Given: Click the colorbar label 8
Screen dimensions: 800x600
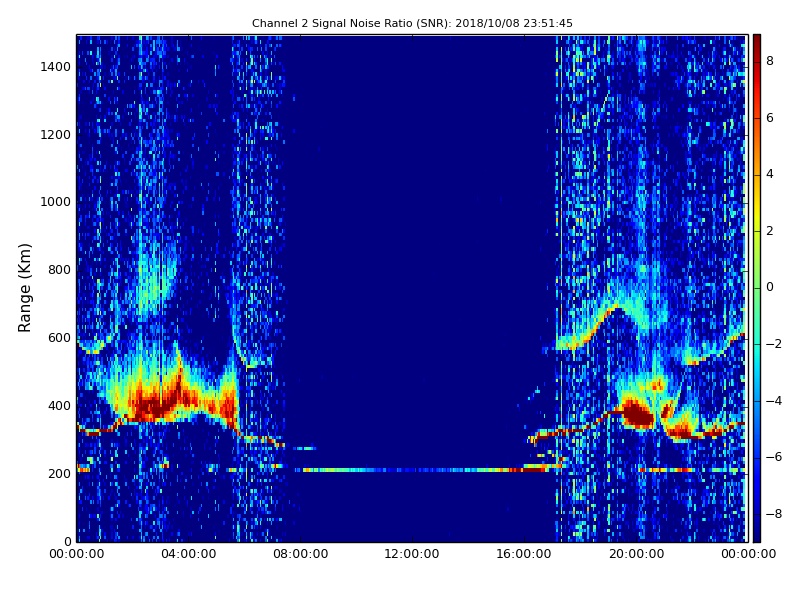Looking at the screenshot, I should pyautogui.click(x=770, y=61).
